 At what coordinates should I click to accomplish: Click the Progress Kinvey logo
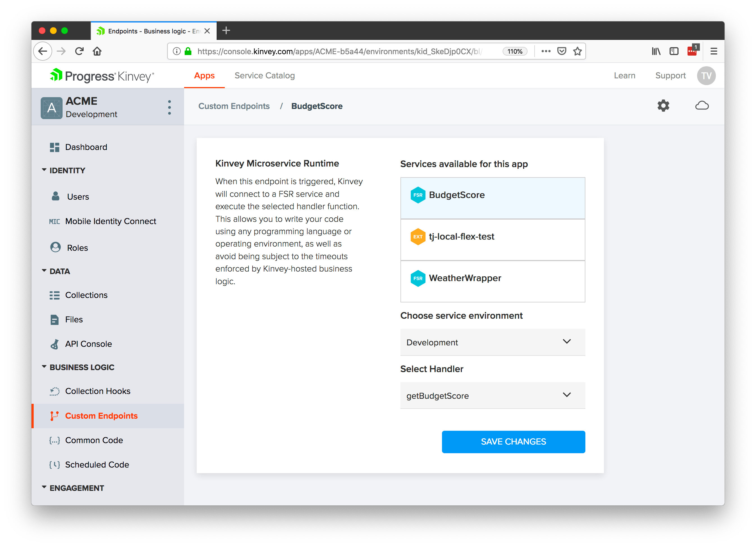[x=102, y=76]
